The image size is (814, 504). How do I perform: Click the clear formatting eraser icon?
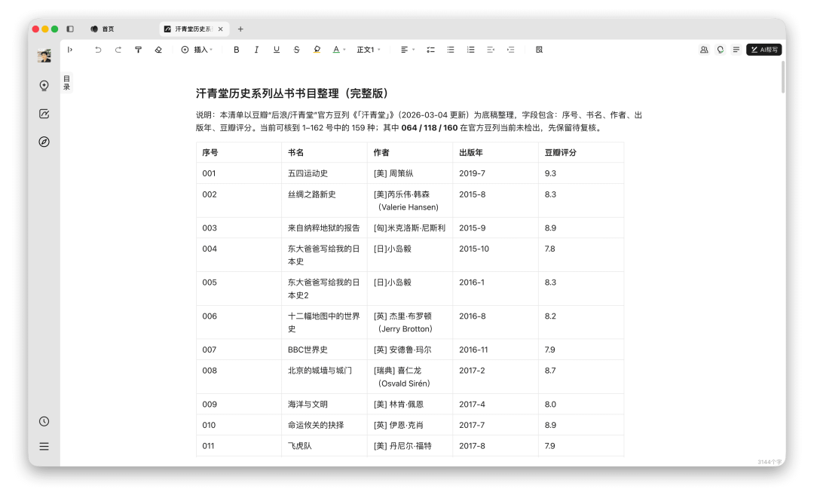(159, 49)
